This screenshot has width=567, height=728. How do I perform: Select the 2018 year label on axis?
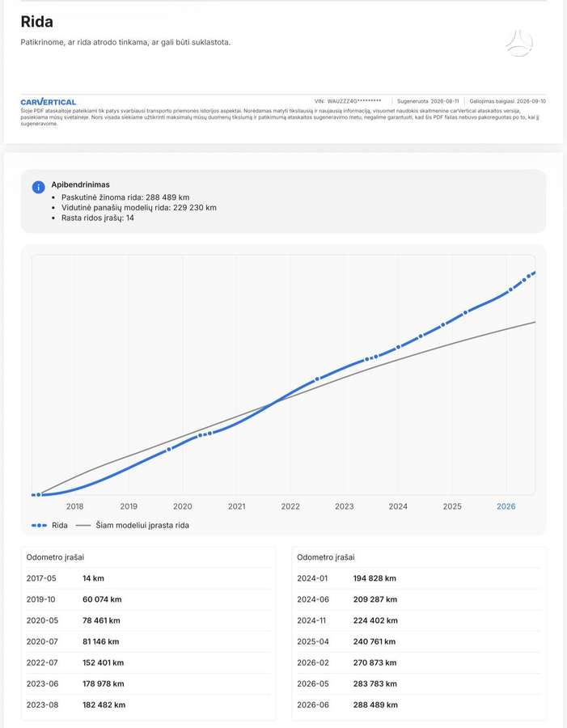[x=74, y=506]
